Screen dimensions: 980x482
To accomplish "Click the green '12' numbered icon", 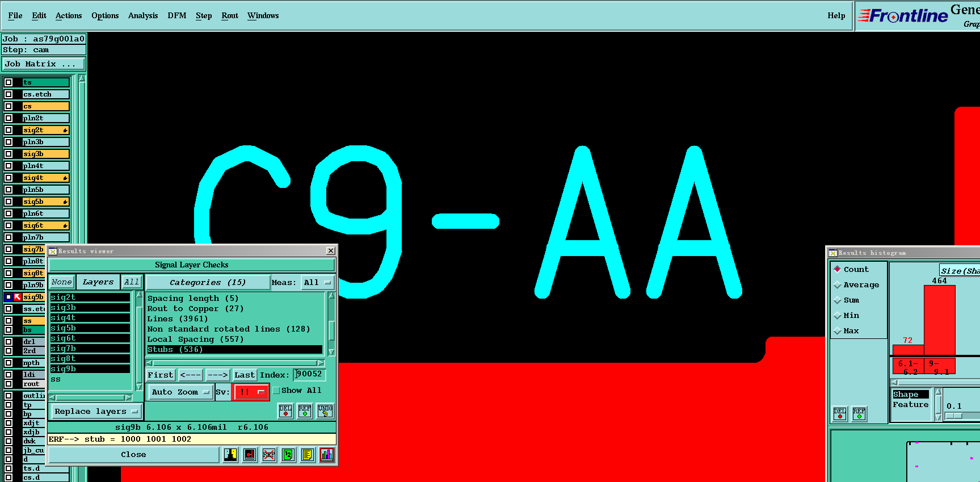I will point(288,455).
